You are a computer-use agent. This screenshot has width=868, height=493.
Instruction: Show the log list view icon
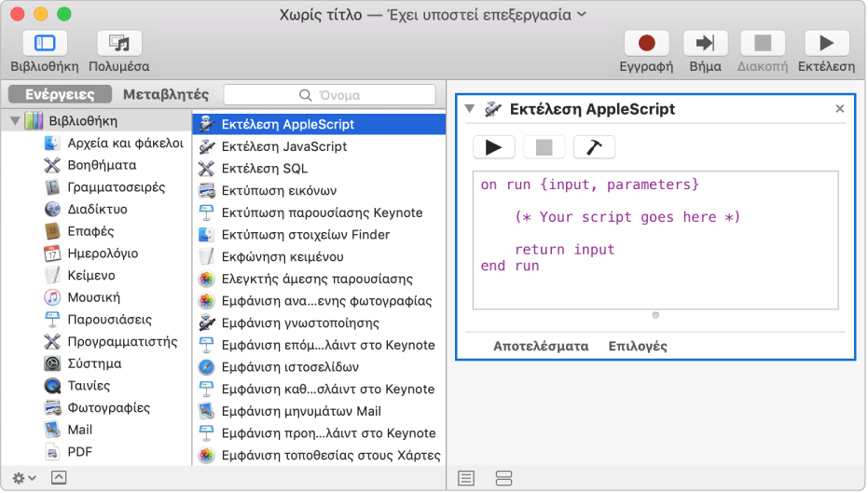(x=466, y=477)
